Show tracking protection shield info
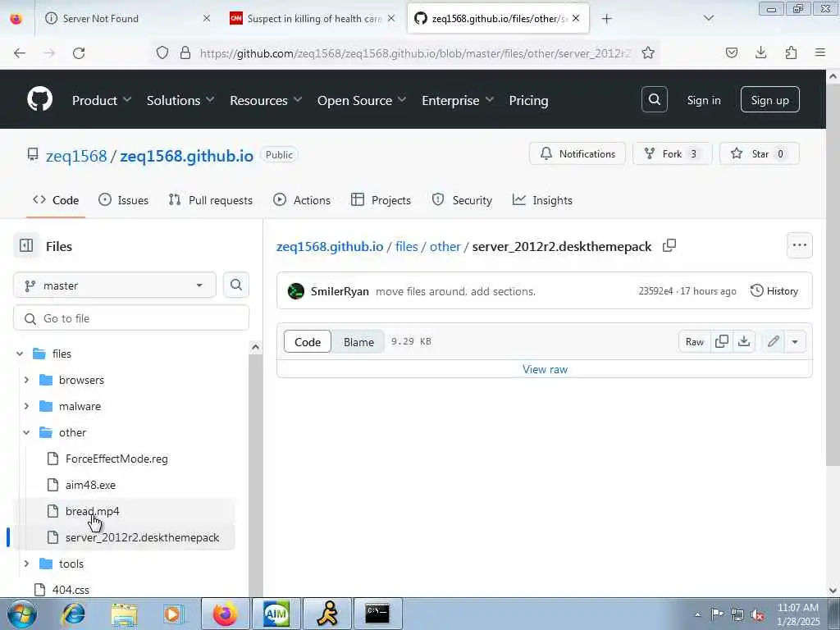This screenshot has height=630, width=840. click(162, 52)
